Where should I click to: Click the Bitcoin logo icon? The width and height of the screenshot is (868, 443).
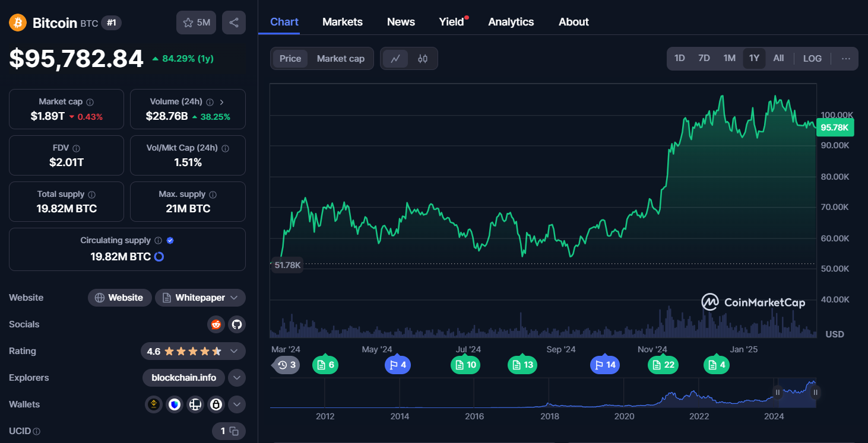coord(18,23)
